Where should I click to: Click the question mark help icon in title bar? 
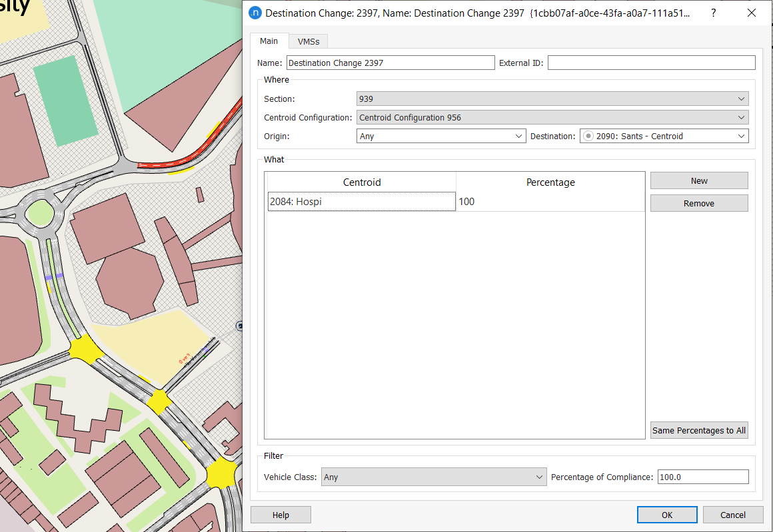tap(714, 13)
